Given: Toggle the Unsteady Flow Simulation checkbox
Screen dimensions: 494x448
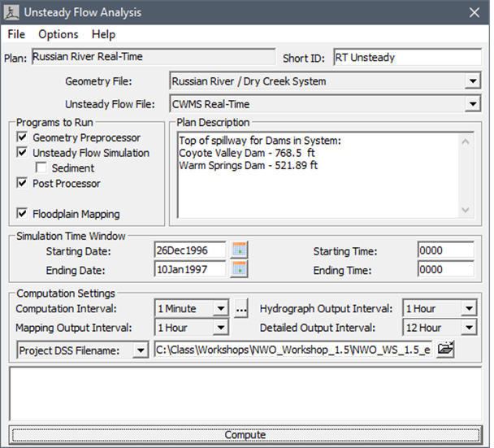Looking at the screenshot, I should (x=22, y=152).
